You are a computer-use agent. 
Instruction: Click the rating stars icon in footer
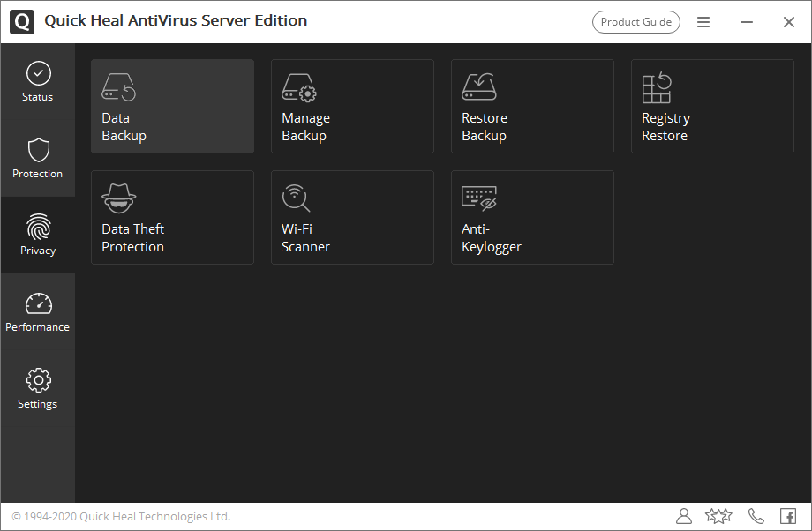pos(718,516)
